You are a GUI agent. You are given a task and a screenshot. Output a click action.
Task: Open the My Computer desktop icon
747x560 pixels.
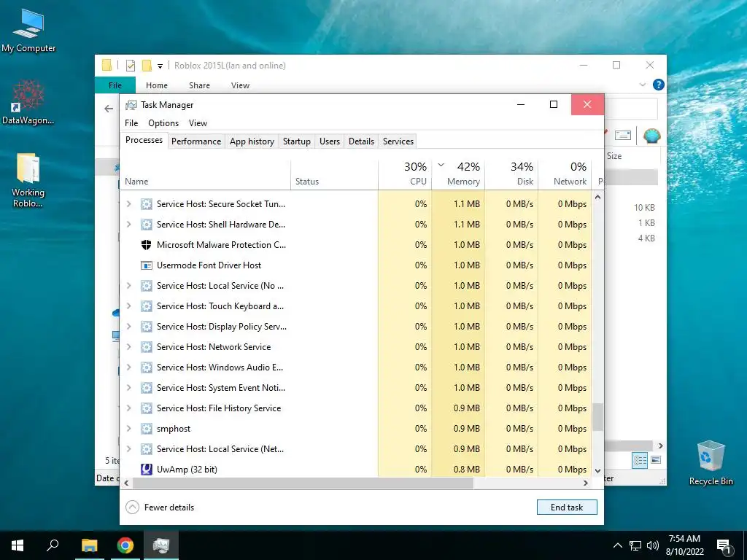coord(28,29)
